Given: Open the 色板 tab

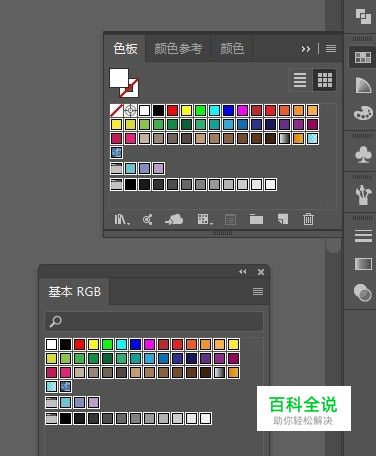Looking at the screenshot, I should 125,48.
